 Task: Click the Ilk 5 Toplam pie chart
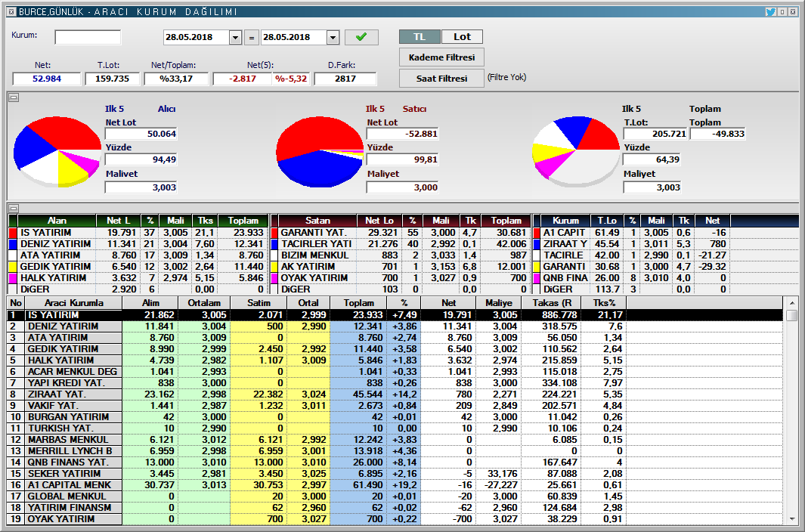576,151
